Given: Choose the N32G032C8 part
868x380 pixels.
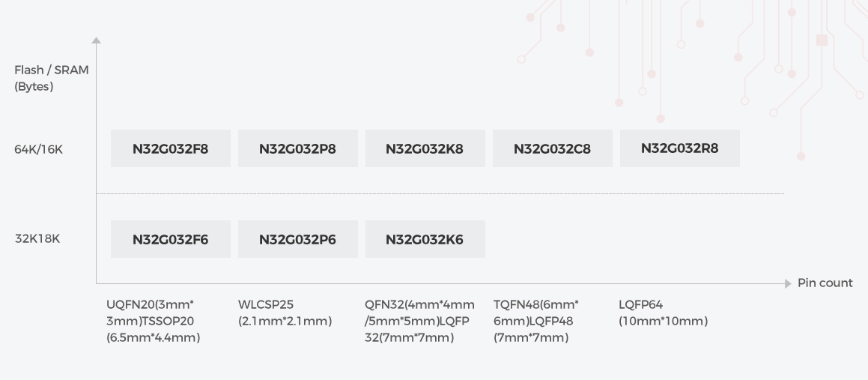Looking at the screenshot, I should 552,148.
